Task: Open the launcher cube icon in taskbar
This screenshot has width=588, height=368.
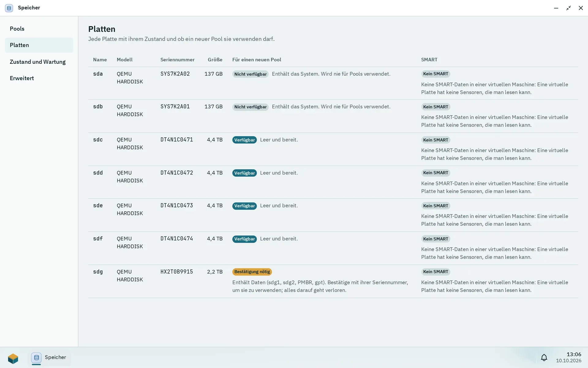Action: (x=13, y=358)
